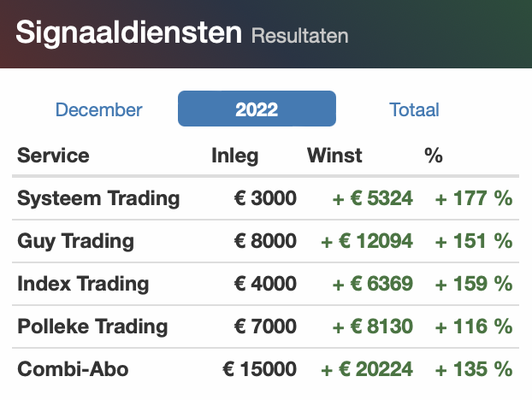Select the Systeem Trading row label
The height and width of the screenshot is (400, 532).
98,198
